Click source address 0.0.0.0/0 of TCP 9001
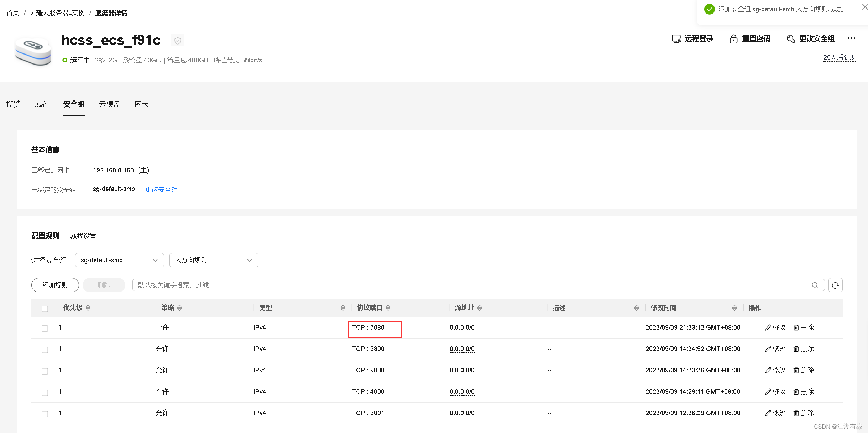The width and height of the screenshot is (868, 433). coord(462,413)
